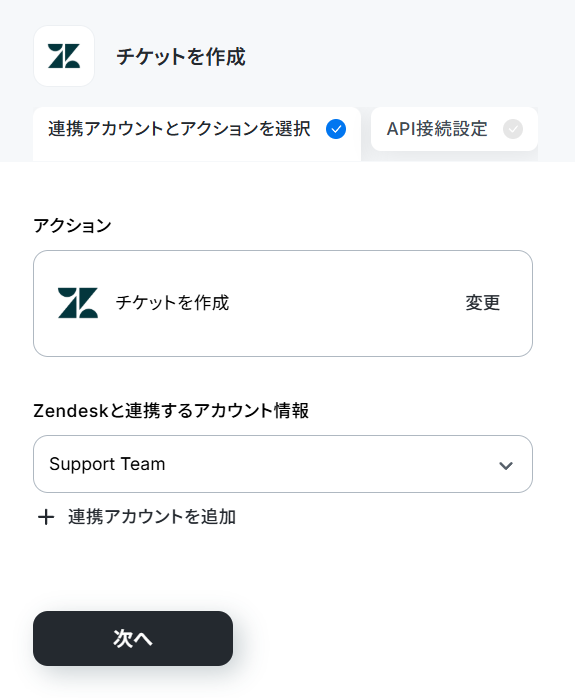Select the 連携アカウントとアクションを選択 tab
This screenshot has width=575, height=698.
[197, 134]
